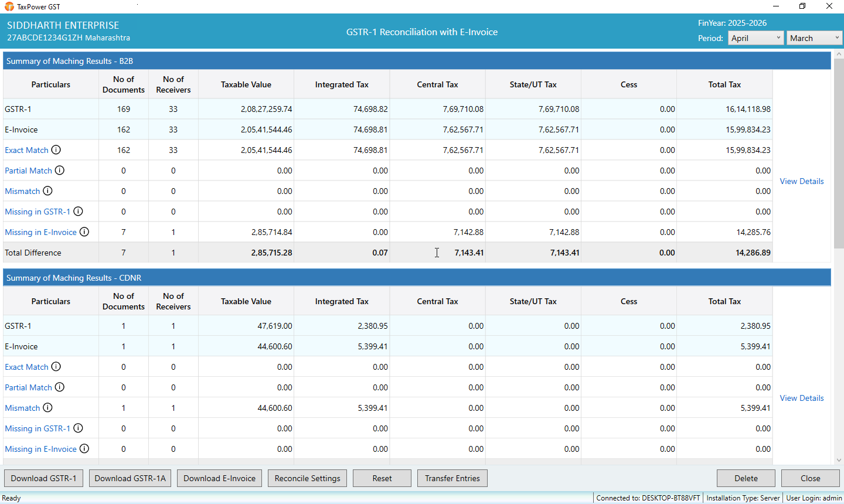Open Reconcile Settings
Viewport: 844px width, 504px height.
(x=308, y=478)
